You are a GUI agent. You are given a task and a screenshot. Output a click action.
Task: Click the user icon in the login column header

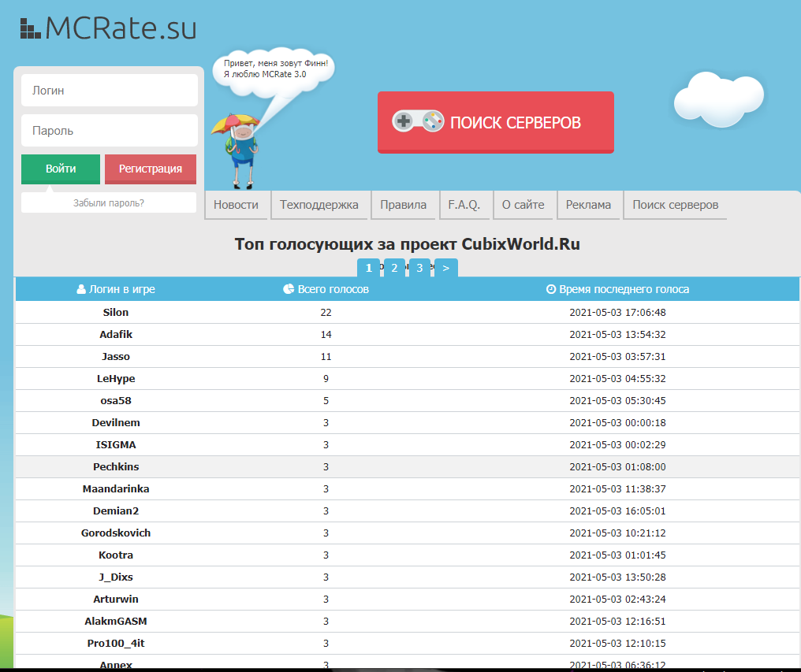pyautogui.click(x=81, y=289)
